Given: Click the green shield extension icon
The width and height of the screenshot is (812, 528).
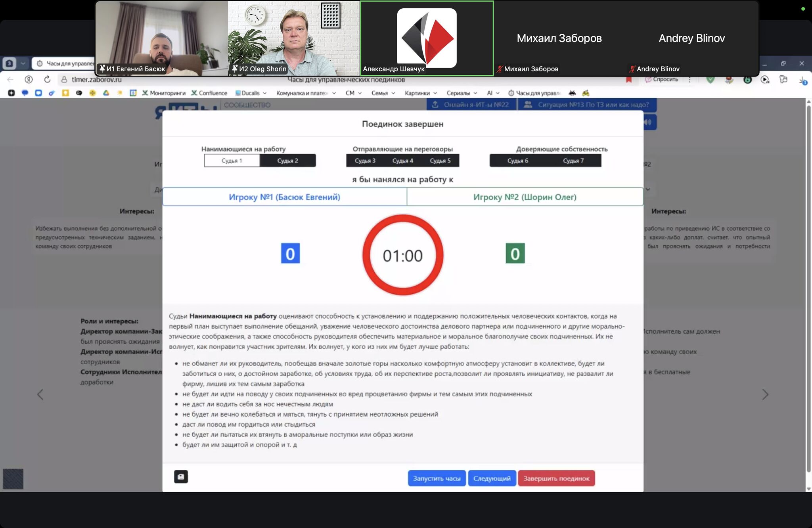Looking at the screenshot, I should tap(711, 79).
